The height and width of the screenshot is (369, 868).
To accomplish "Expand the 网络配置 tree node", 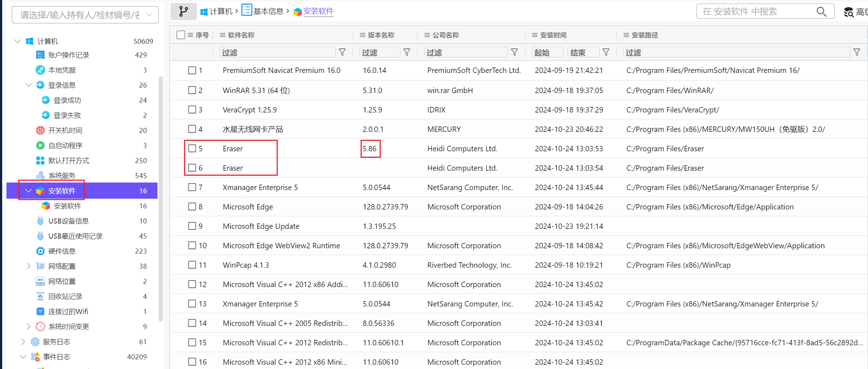I will [29, 266].
